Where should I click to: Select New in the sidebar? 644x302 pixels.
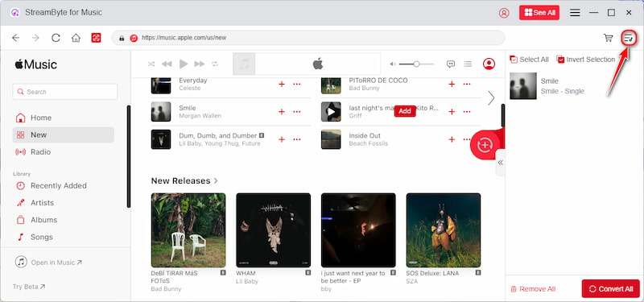(64, 134)
